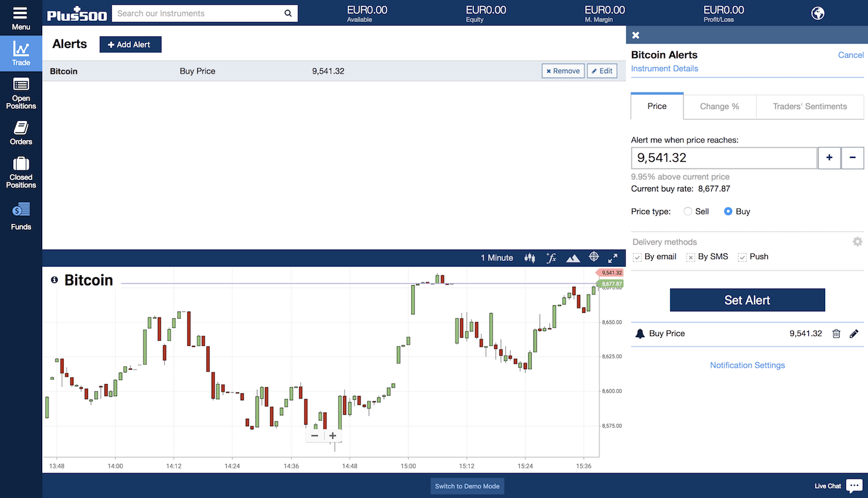Screen dimensions: 868x498
Task: Click the search magnifier icon
Action: (x=288, y=13)
